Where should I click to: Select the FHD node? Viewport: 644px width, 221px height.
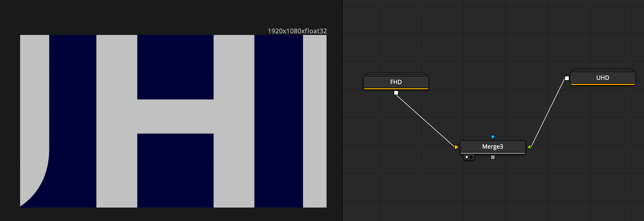point(396,82)
